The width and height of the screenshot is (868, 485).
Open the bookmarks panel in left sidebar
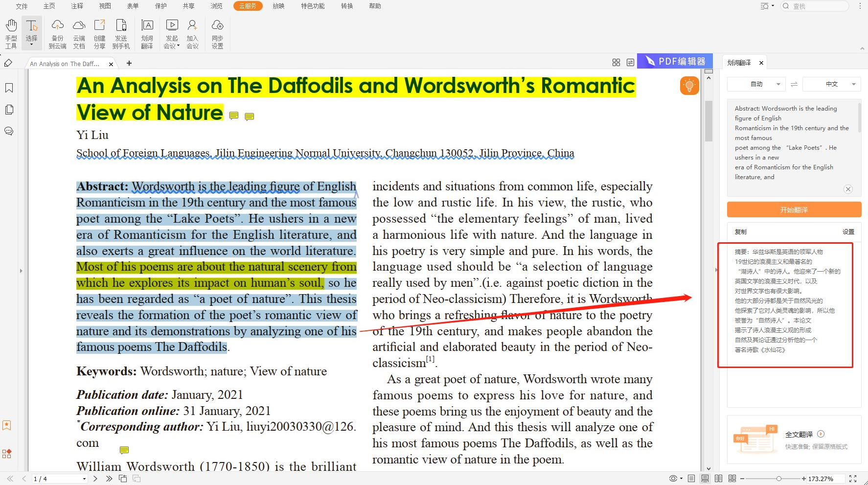click(x=9, y=88)
